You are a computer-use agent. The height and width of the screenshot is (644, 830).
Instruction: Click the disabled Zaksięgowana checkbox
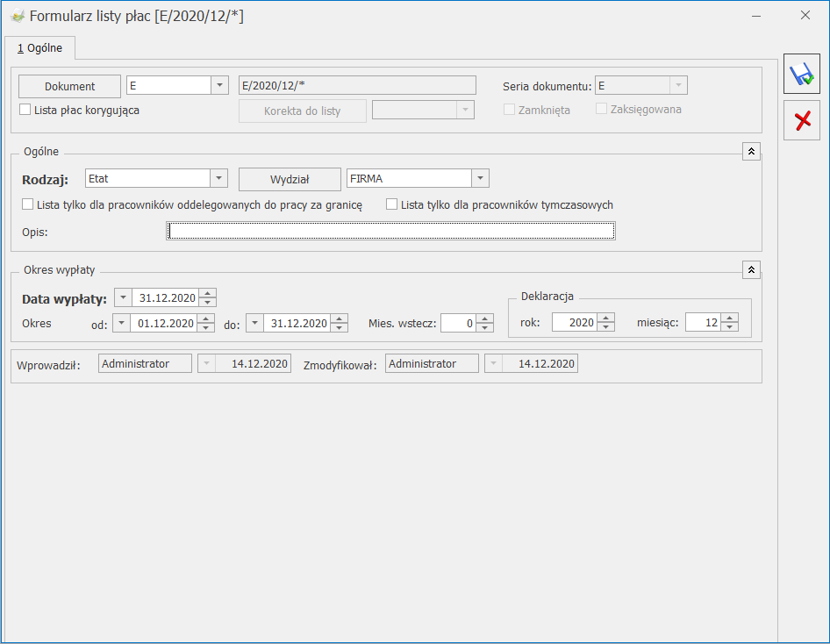click(601, 109)
